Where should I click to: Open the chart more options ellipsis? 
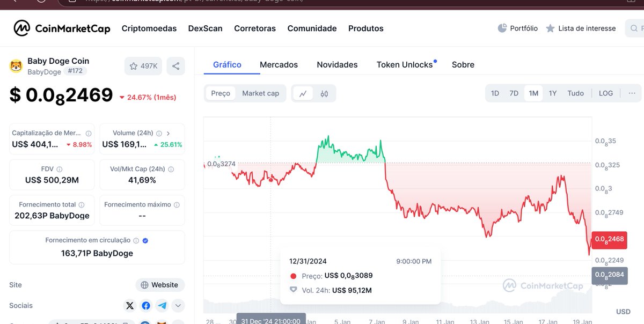[632, 93]
